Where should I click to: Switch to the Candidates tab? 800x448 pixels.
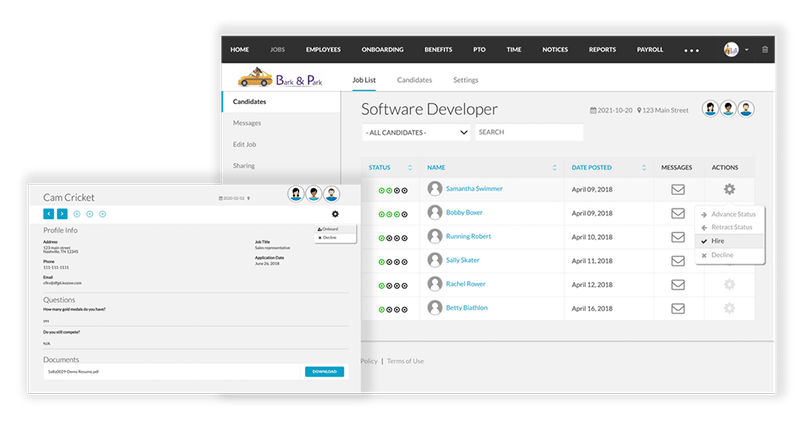[414, 80]
